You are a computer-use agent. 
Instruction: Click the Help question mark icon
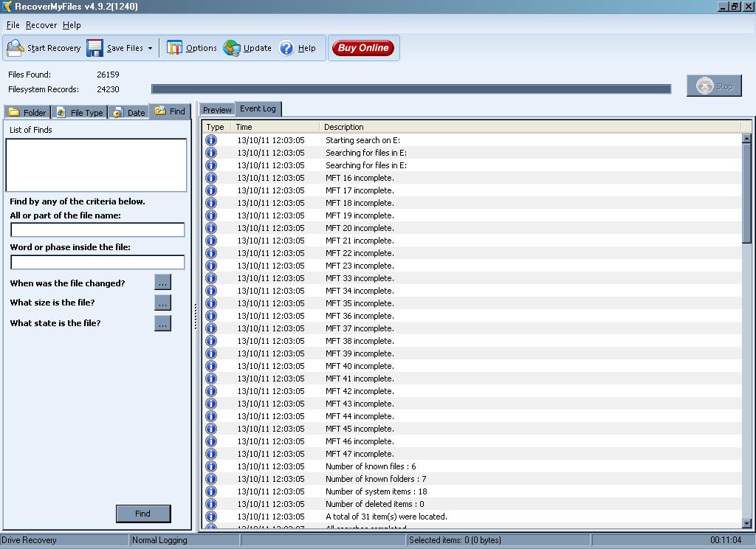pos(286,48)
